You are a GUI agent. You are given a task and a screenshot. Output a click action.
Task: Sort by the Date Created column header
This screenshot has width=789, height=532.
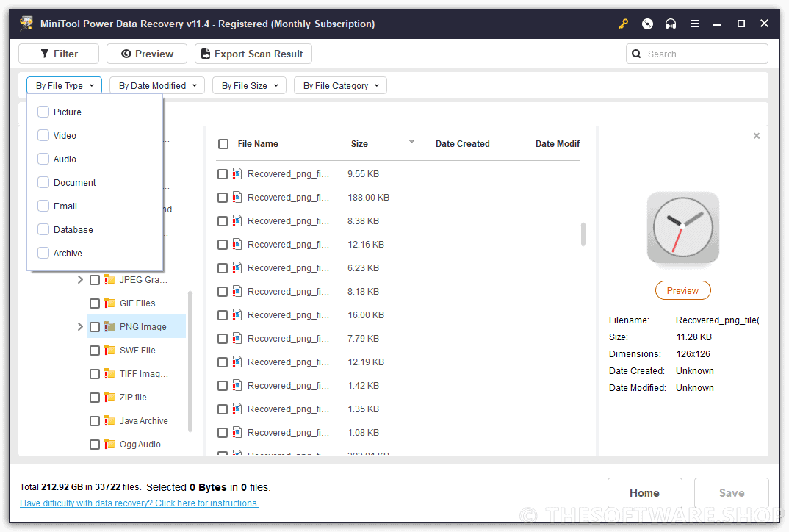pyautogui.click(x=462, y=144)
